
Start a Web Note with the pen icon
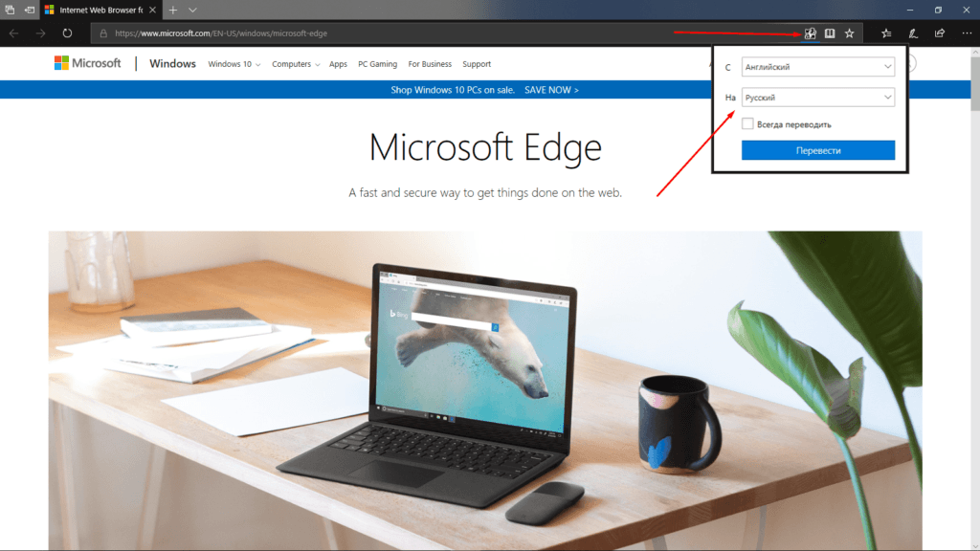pyautogui.click(x=913, y=33)
